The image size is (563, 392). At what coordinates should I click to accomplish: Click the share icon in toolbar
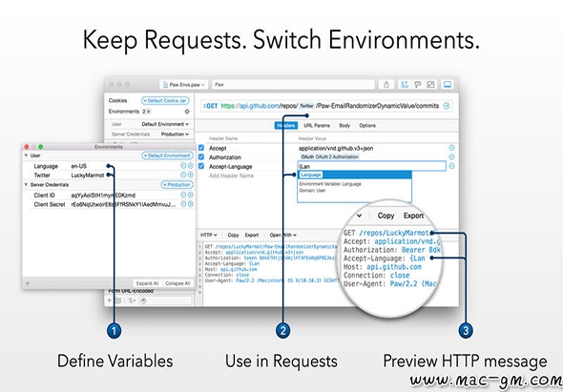[x=386, y=85]
